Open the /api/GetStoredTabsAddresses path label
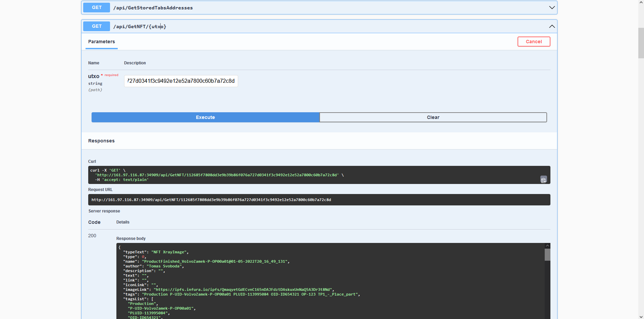The image size is (644, 319). [153, 8]
